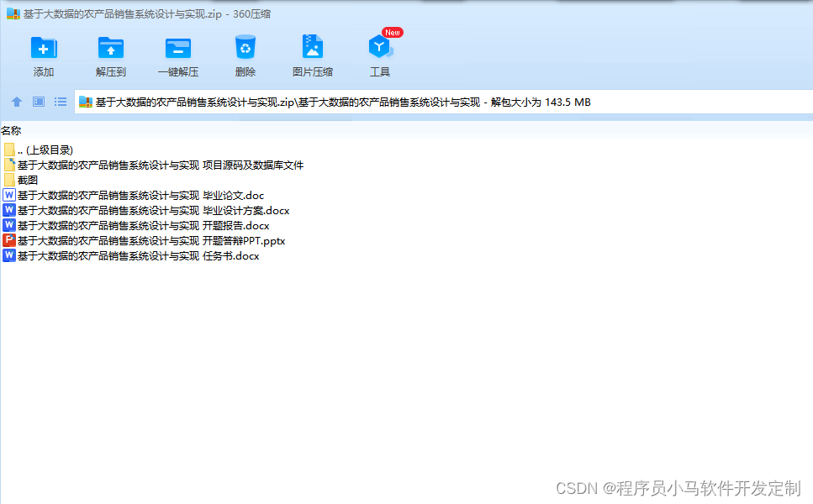
Task: Switch to the list view mode
Action: tap(61, 102)
